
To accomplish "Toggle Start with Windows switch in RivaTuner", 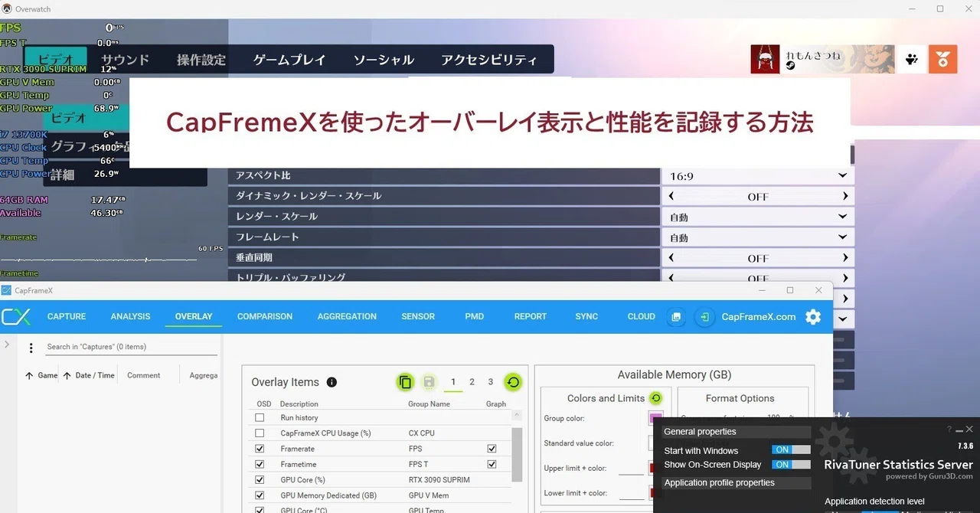I will pyautogui.click(x=791, y=450).
